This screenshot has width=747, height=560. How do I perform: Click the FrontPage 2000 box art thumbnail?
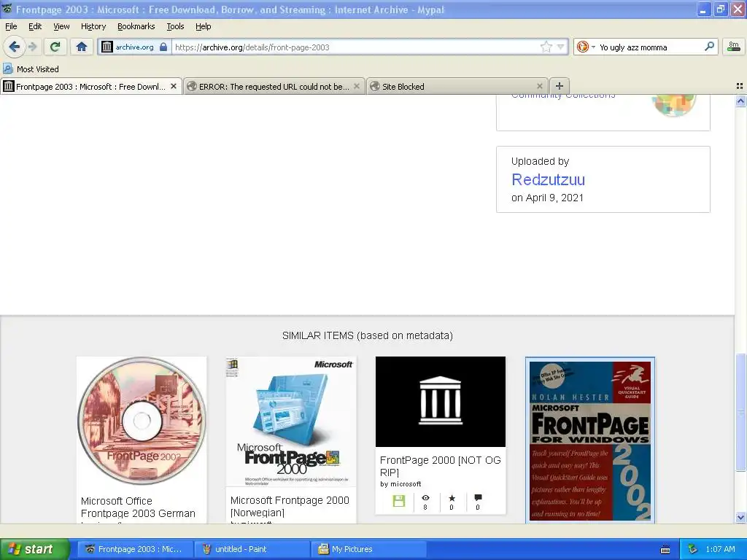click(291, 422)
